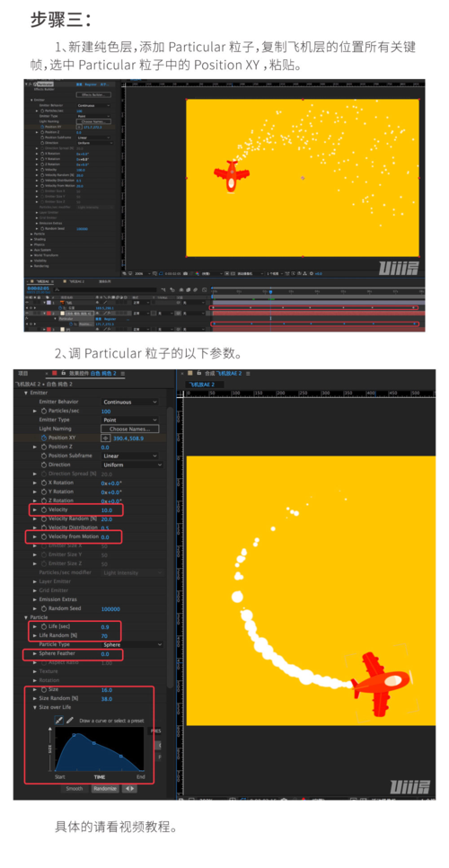
Task: Toggle Particles/sec stopwatch in step 2 panel
Action: pos(44,412)
